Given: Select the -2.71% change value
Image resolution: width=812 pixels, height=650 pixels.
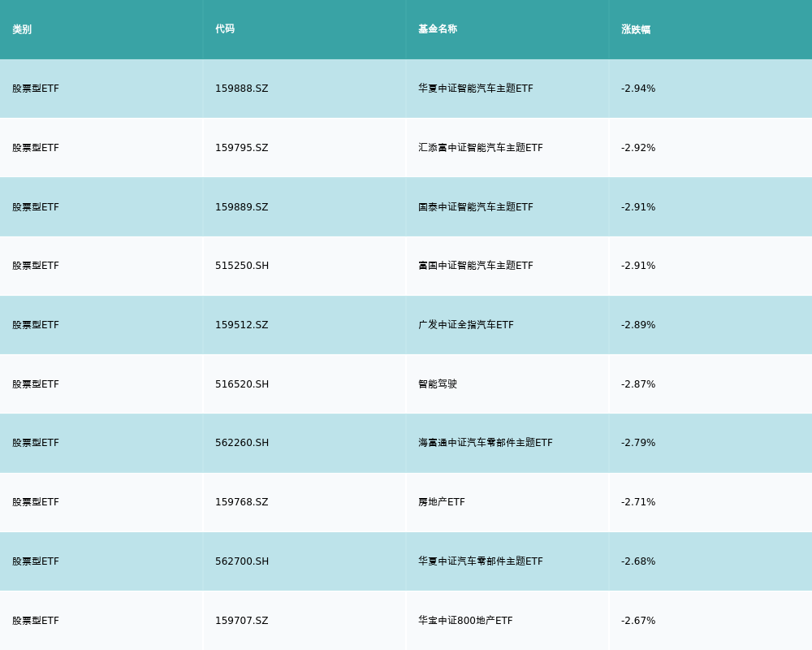Looking at the screenshot, I should coord(638,502).
